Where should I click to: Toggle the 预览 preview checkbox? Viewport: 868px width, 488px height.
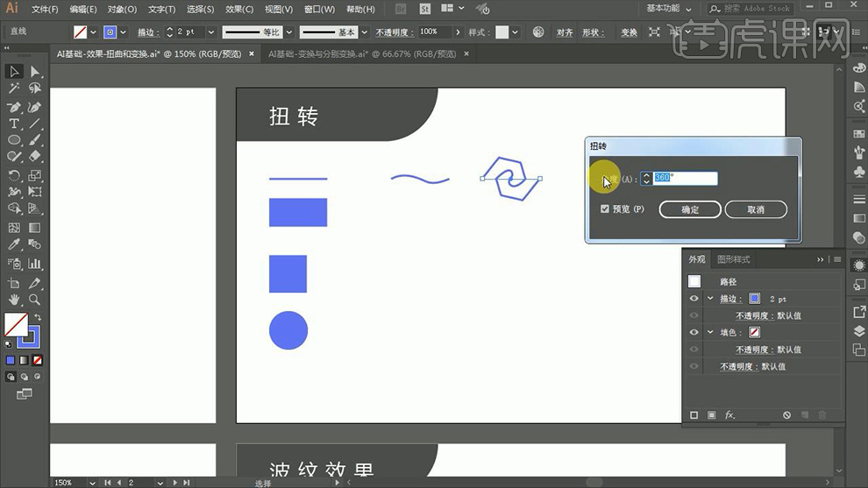pos(605,209)
